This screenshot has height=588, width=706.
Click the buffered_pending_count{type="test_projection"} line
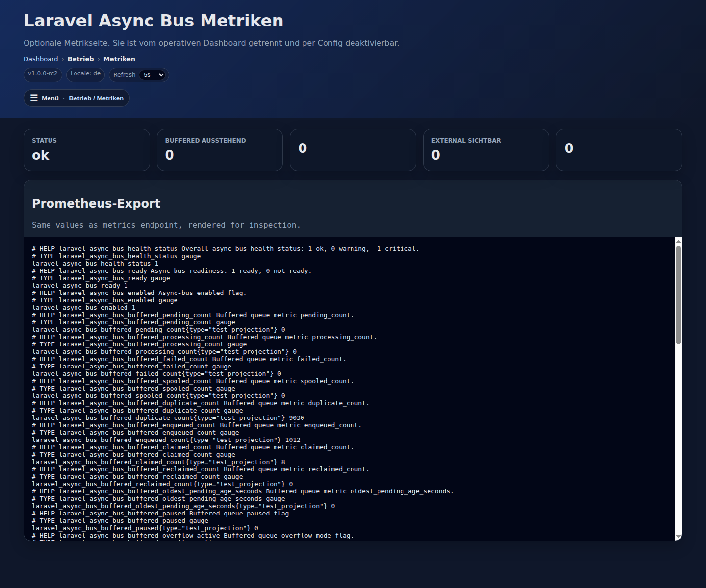(158, 330)
